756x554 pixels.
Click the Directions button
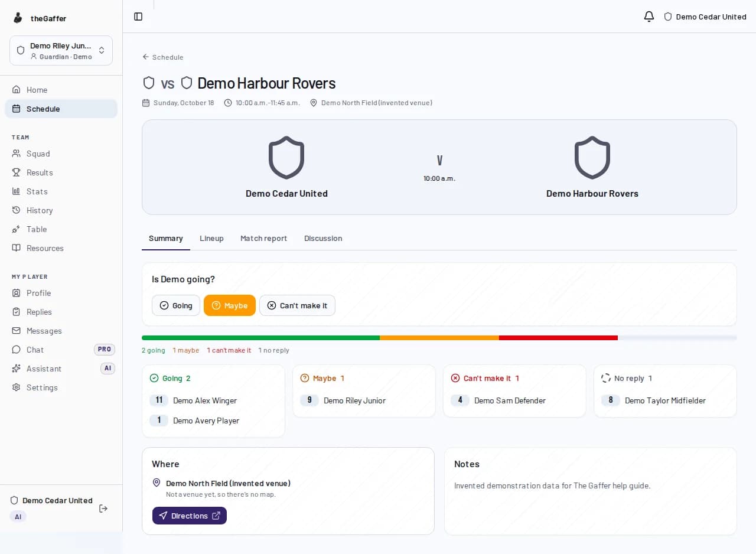[x=190, y=516]
